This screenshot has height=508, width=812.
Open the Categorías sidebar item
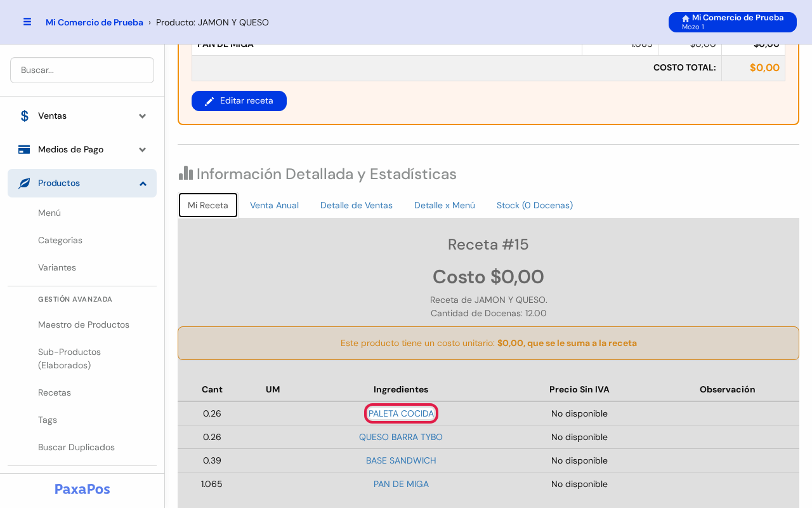pos(60,240)
